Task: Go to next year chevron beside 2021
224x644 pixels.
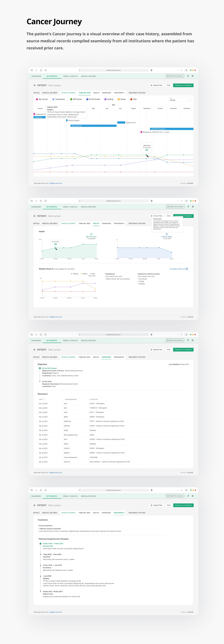Action: pos(118,105)
